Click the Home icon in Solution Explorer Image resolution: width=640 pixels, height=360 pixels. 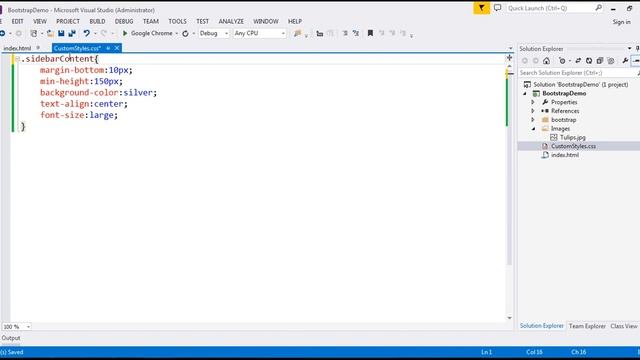pos(547,61)
